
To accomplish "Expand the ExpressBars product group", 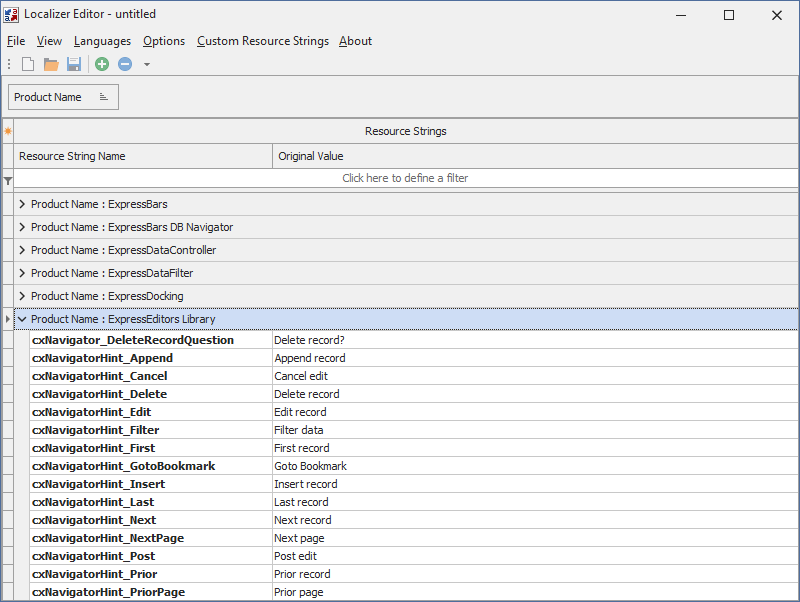I will click(21, 204).
